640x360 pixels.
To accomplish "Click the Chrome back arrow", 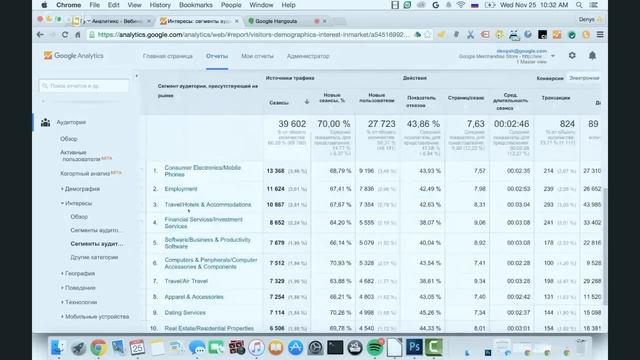I will 40,35.
